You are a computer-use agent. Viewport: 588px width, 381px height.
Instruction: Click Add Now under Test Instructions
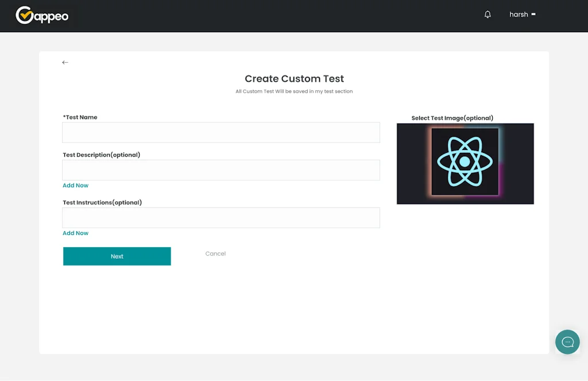[75, 233]
